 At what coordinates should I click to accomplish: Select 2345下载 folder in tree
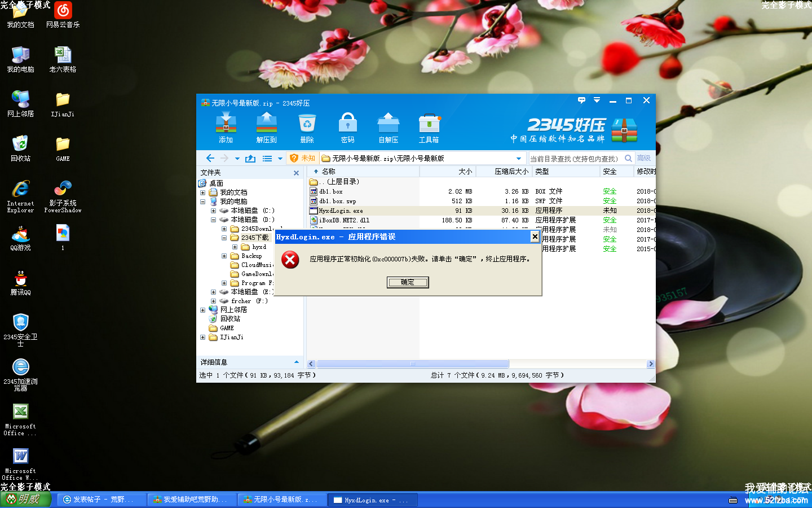pos(250,238)
